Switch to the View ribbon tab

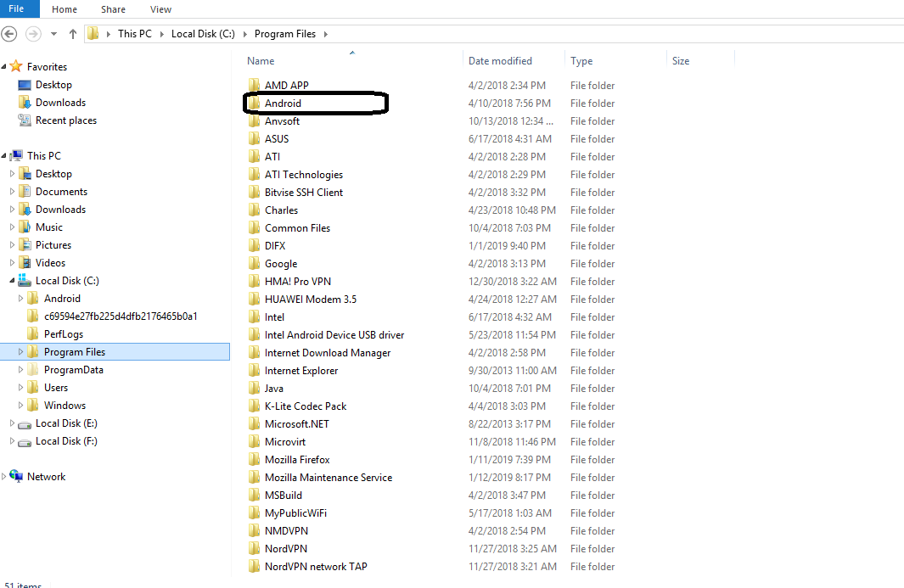[160, 9]
